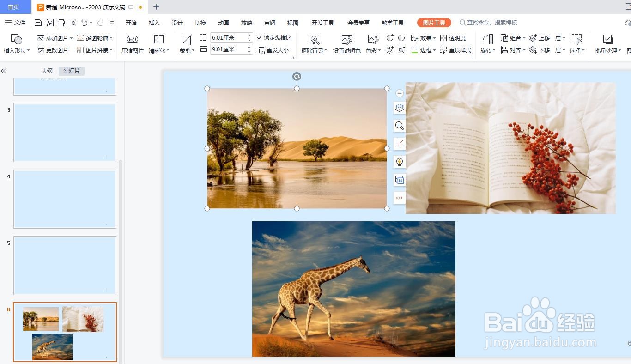Select slide 6 thumbnail with three pictures
The width and height of the screenshot is (631, 364).
[65, 332]
